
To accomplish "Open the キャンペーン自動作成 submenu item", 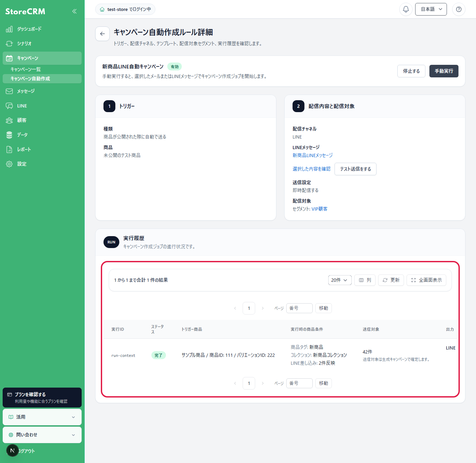I will (42, 79).
